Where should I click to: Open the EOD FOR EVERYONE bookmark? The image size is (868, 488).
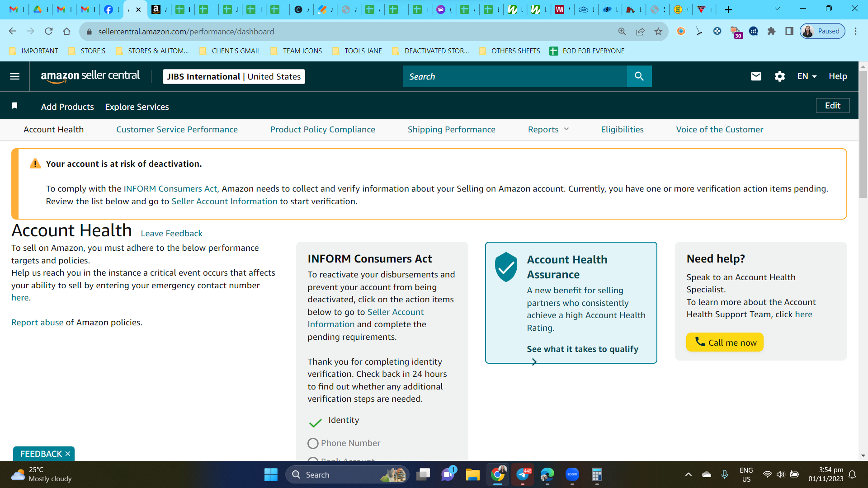click(587, 51)
